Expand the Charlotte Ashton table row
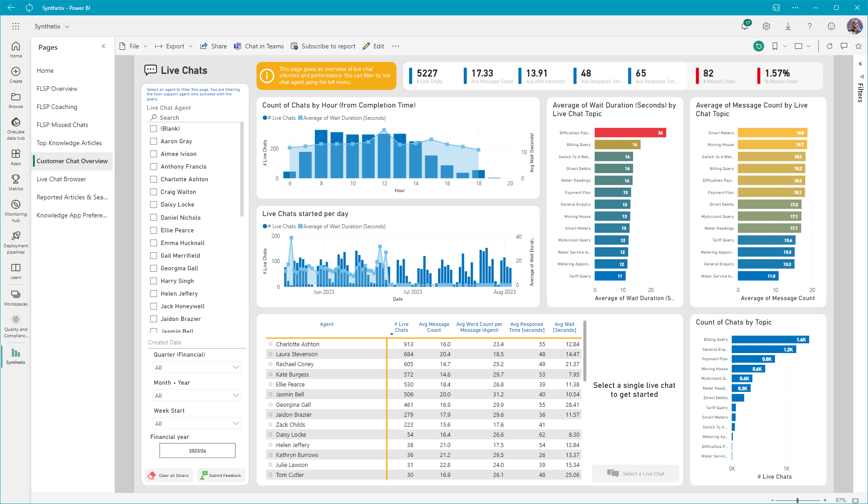Viewport: 868px width, 504px height. (x=271, y=344)
